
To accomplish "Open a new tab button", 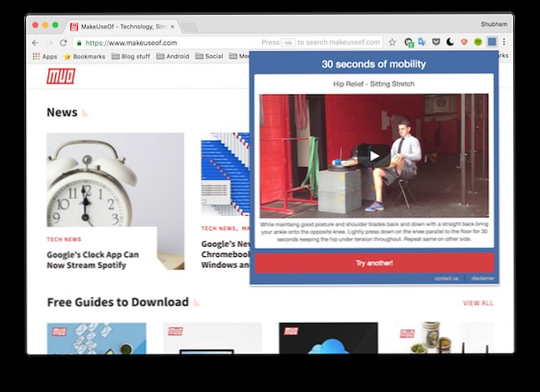I will 189,27.
